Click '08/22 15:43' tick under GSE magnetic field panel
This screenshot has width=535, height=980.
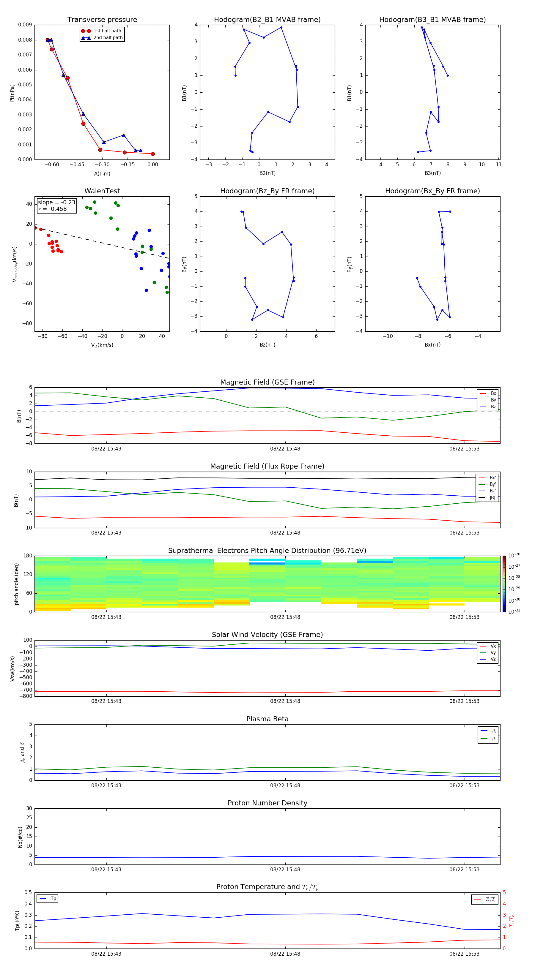pyautogui.click(x=106, y=449)
